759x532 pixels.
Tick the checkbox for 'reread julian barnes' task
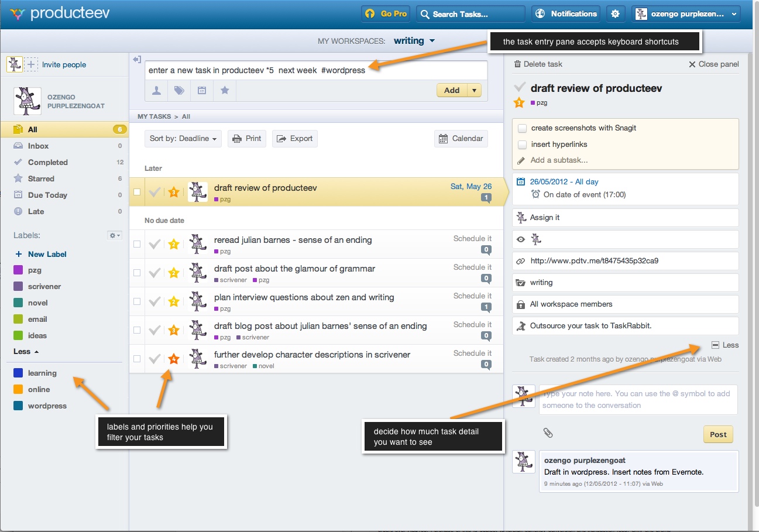pyautogui.click(x=137, y=244)
